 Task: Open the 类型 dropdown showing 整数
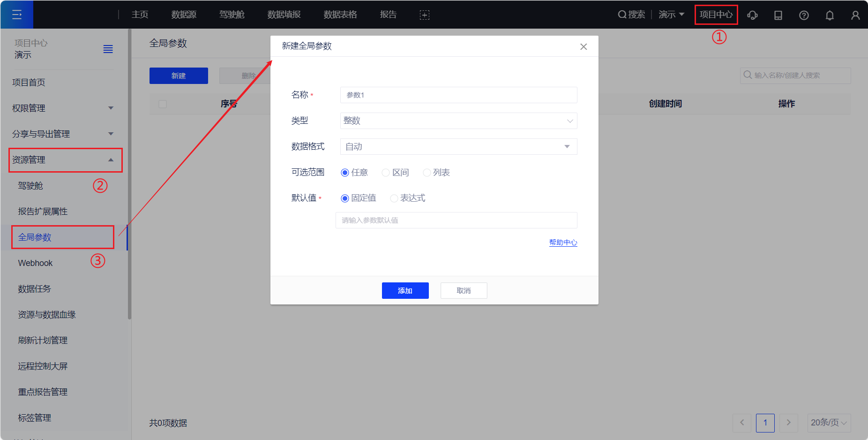click(x=458, y=121)
